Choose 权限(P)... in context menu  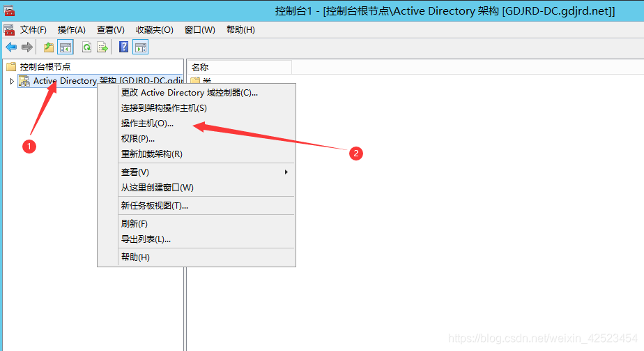pos(197,138)
